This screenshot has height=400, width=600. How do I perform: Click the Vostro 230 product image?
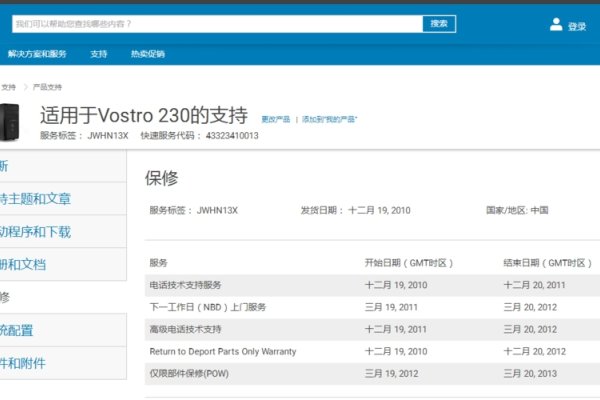(x=10, y=122)
